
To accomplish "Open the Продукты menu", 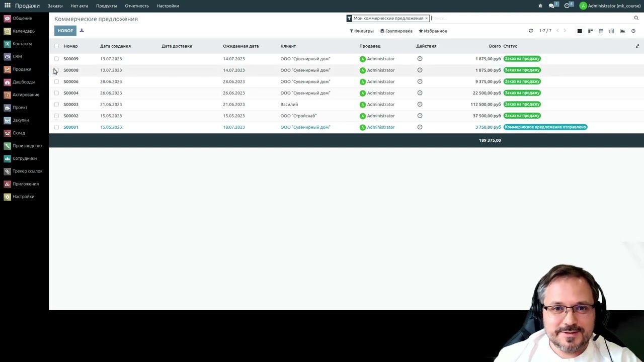I will tap(106, 6).
